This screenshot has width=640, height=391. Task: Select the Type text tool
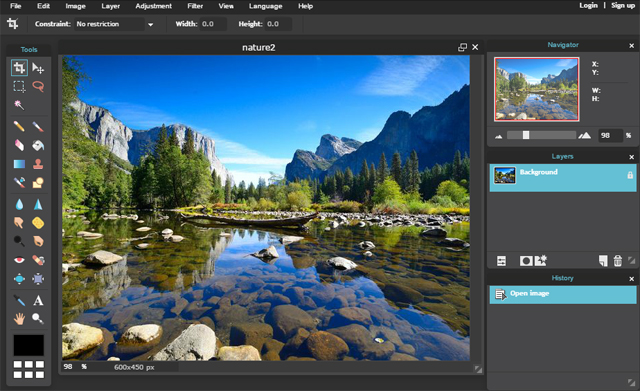coord(38,300)
